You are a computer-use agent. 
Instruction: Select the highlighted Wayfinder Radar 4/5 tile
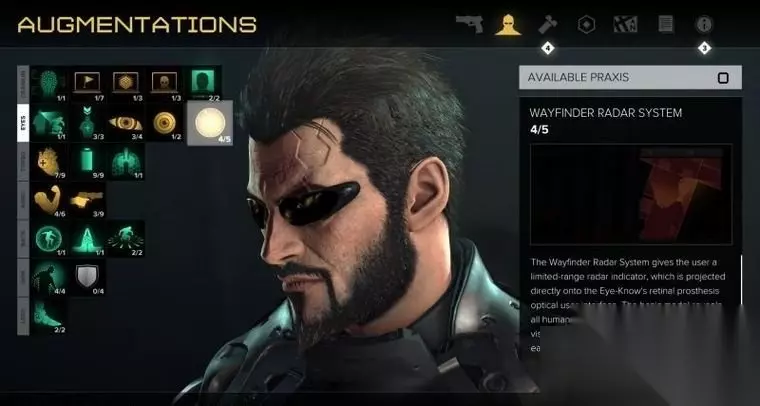click(210, 123)
